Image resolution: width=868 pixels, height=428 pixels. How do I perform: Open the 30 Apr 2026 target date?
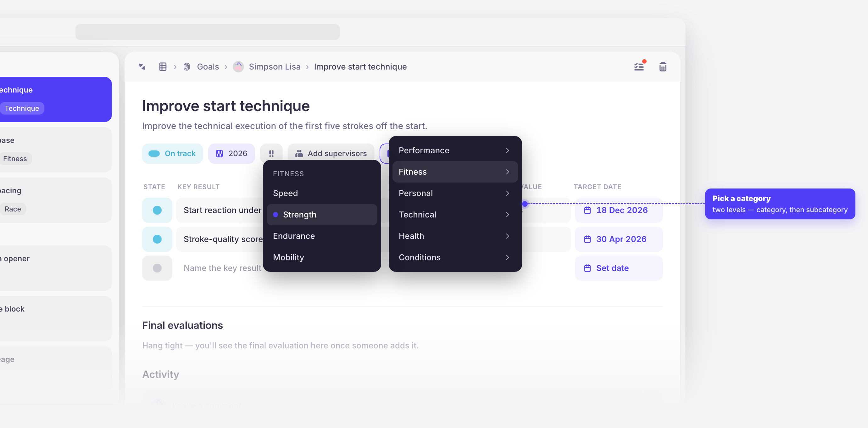(x=619, y=239)
